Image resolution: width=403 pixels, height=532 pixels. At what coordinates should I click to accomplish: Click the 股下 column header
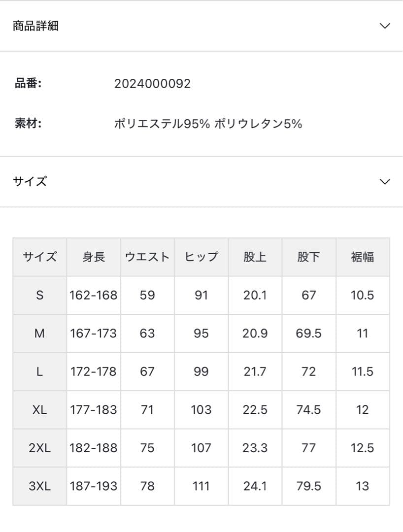tap(308, 257)
